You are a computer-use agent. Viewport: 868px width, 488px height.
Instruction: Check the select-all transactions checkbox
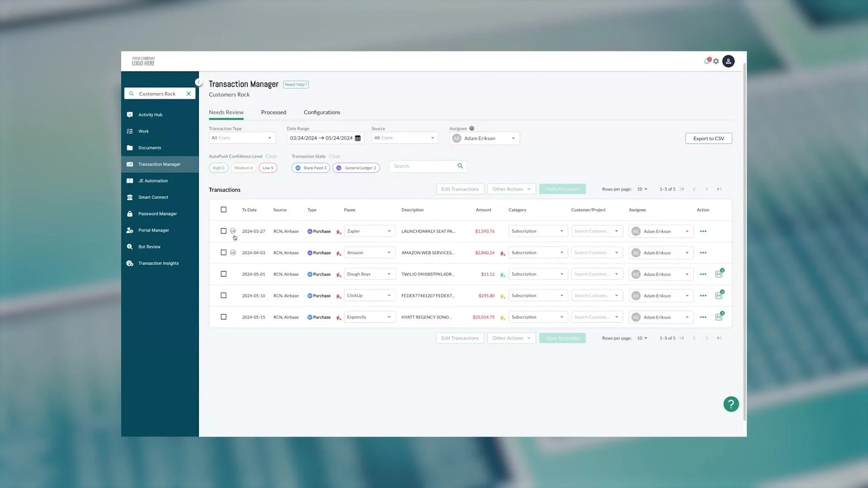223,210
